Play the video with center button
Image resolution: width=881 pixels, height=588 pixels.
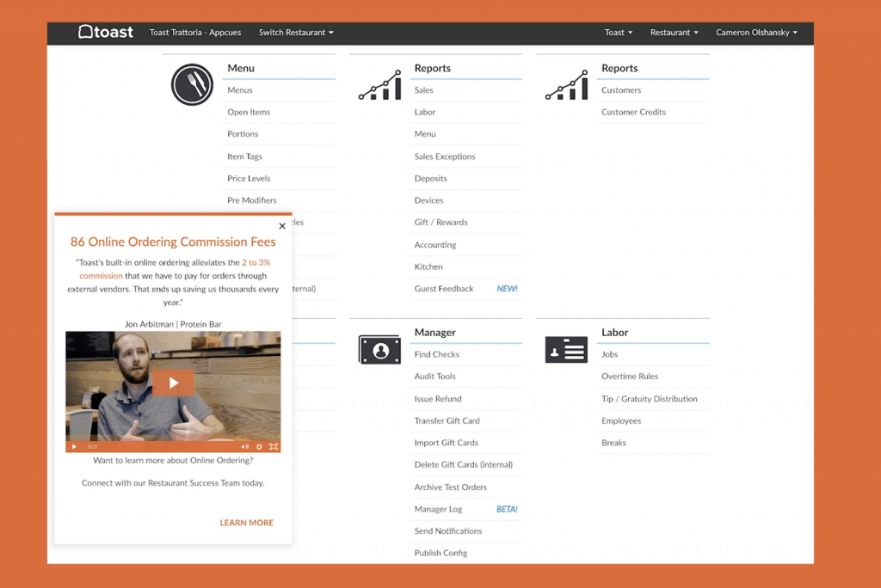[x=173, y=383]
